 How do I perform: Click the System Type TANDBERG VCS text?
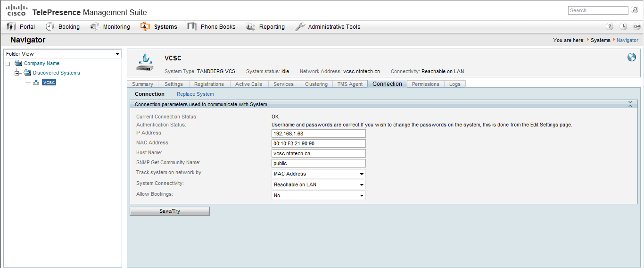(x=216, y=71)
